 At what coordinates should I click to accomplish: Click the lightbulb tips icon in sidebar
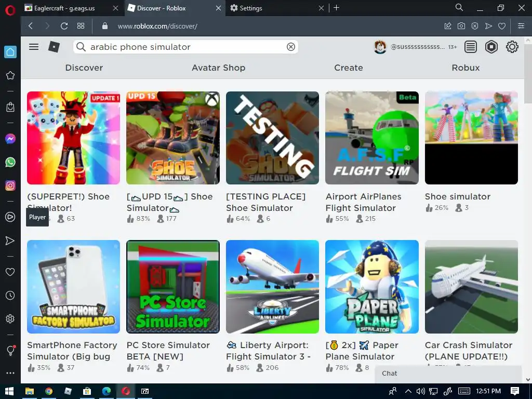10,351
